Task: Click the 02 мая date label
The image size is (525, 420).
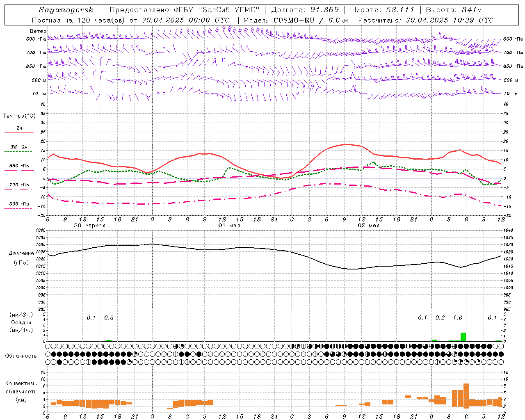Action: coord(369,225)
